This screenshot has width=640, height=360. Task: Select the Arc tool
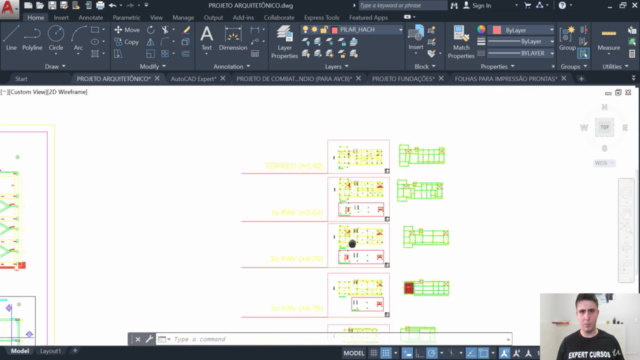pos(78,38)
